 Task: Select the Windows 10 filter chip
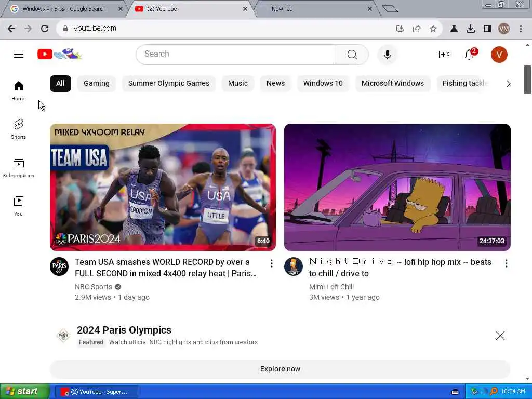(323, 84)
